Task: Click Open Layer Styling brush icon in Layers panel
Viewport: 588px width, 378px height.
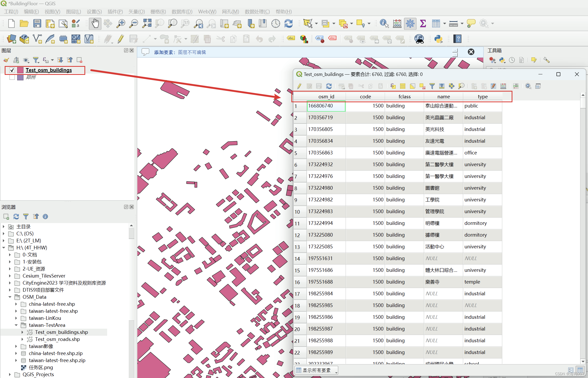Action: tap(6, 60)
